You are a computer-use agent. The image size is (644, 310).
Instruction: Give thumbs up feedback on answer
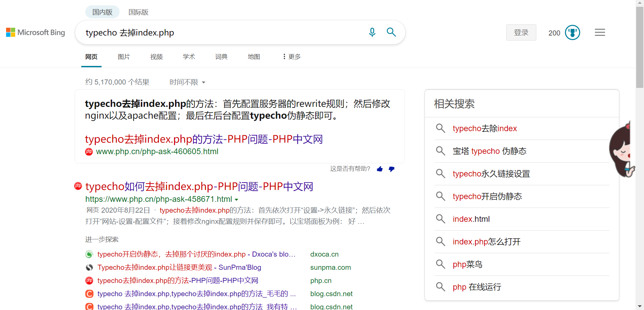[x=380, y=169]
